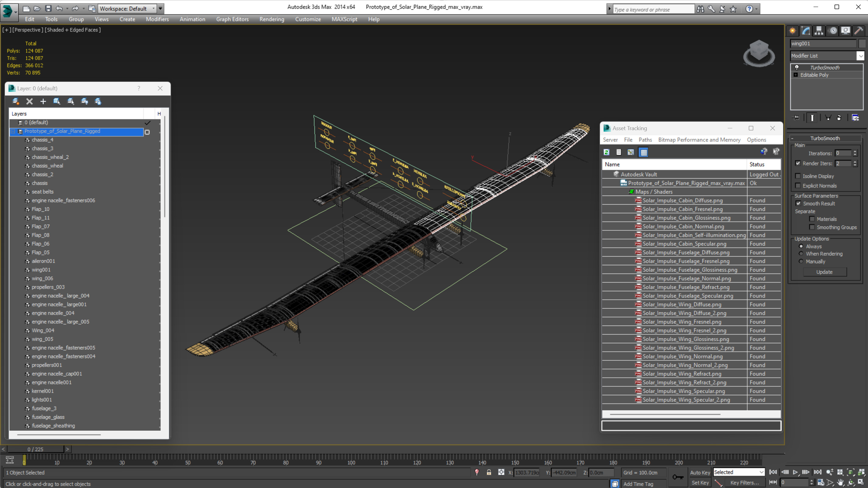Toggle the Smooth Result checkbox
The width and height of the screenshot is (868, 488).
(x=798, y=203)
